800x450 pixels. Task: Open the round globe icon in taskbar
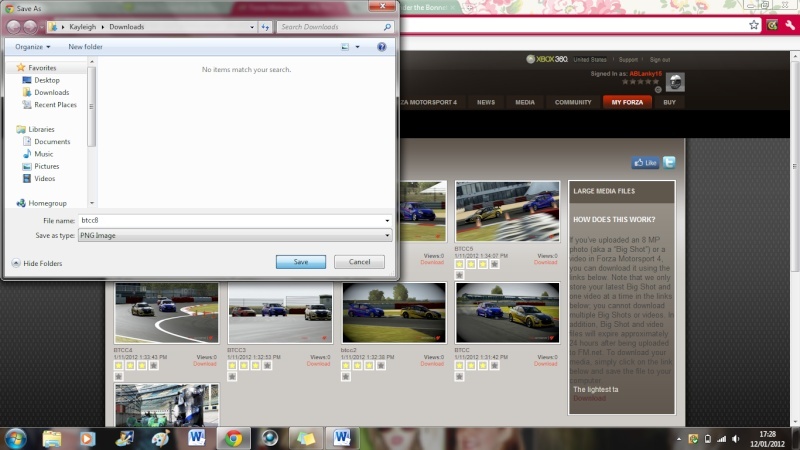269,438
